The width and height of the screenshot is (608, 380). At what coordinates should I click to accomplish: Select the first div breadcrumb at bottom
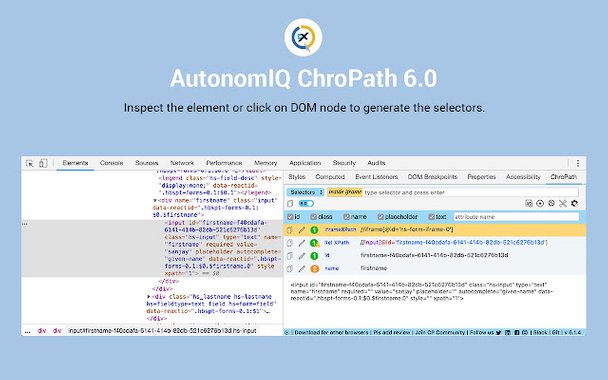[x=42, y=331]
